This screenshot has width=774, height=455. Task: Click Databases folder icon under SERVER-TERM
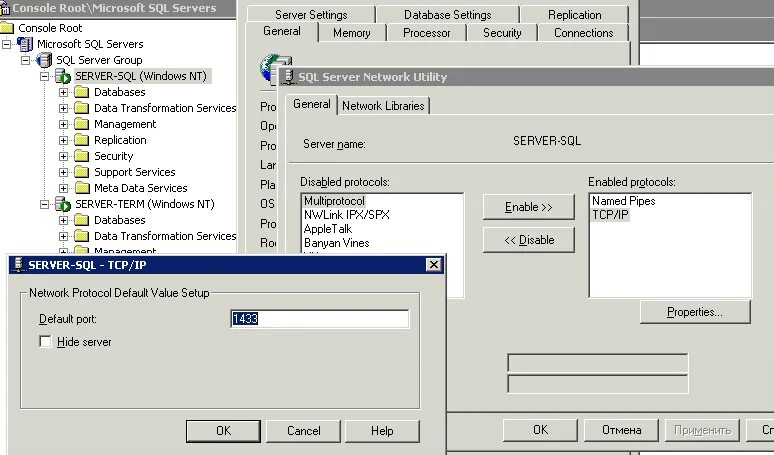pos(81,220)
